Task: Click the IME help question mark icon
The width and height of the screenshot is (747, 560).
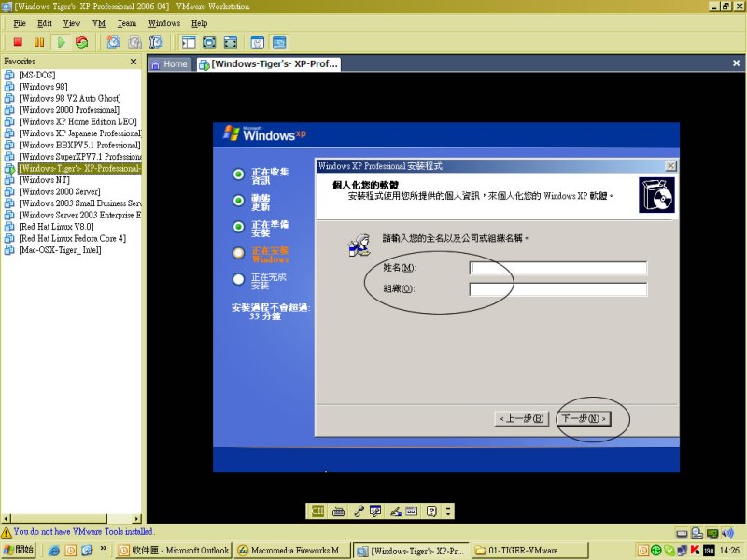Action: (x=431, y=511)
